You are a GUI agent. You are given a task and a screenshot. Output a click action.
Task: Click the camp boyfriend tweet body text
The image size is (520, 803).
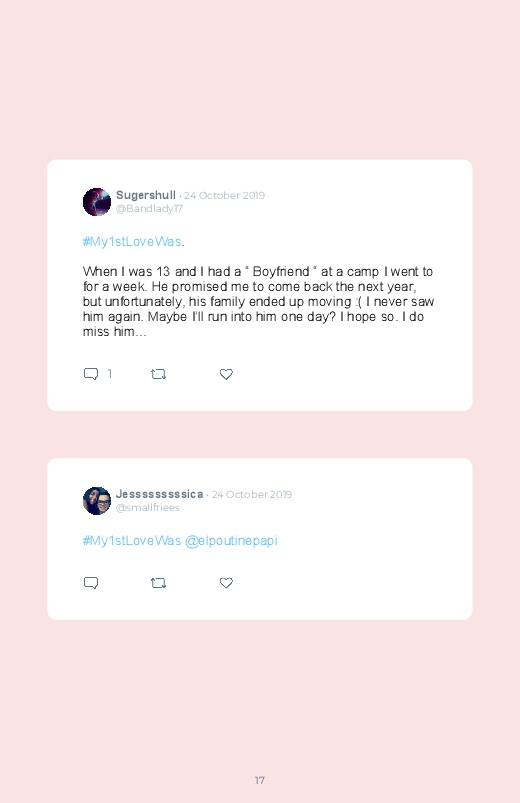click(259, 302)
